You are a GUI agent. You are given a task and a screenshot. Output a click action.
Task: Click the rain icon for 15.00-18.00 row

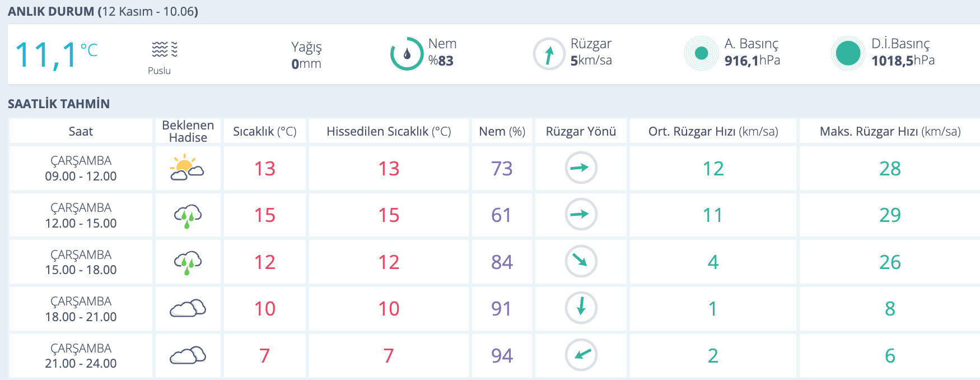186,262
